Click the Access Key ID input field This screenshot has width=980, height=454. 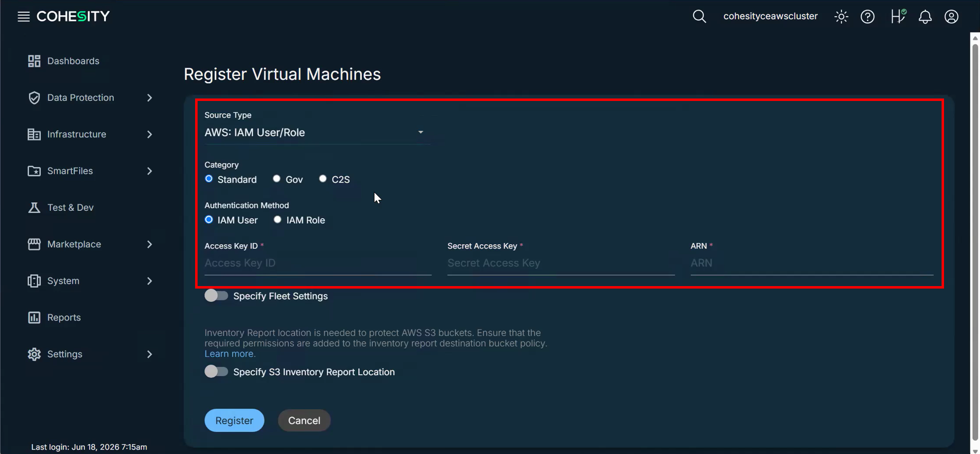(x=318, y=263)
